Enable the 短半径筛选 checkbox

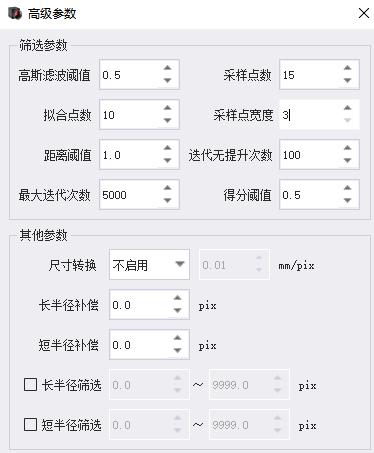click(30, 425)
